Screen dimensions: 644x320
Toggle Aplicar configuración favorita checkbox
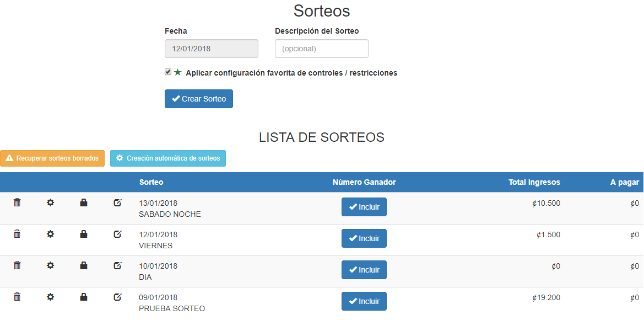click(167, 72)
